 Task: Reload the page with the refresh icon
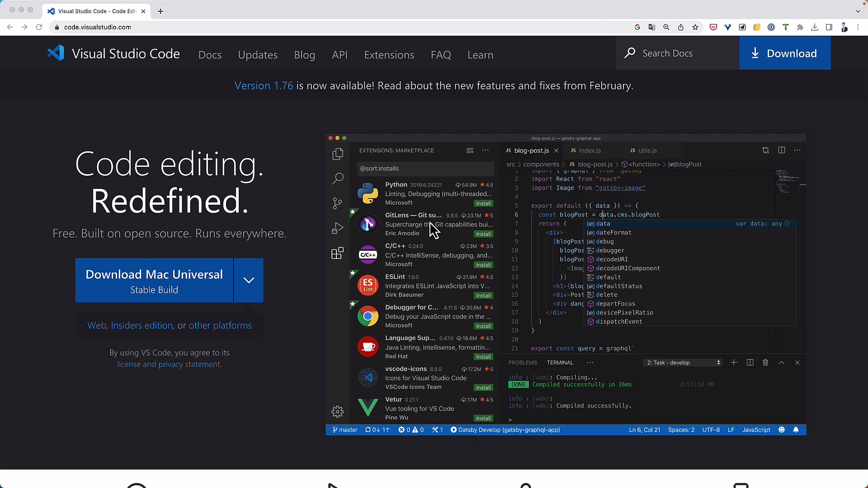[39, 27]
